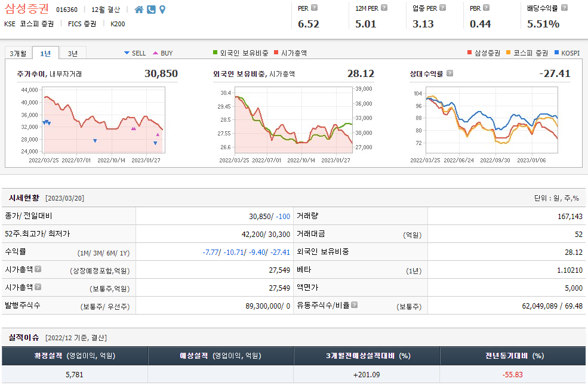Click confirmed operating profit 5,781
This screenshot has width=588, height=388.
75,374
